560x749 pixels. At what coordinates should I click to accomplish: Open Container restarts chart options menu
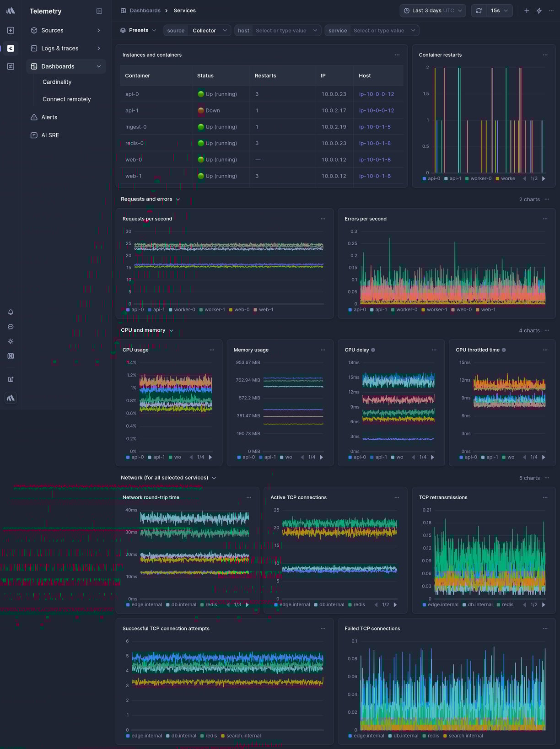coord(545,55)
